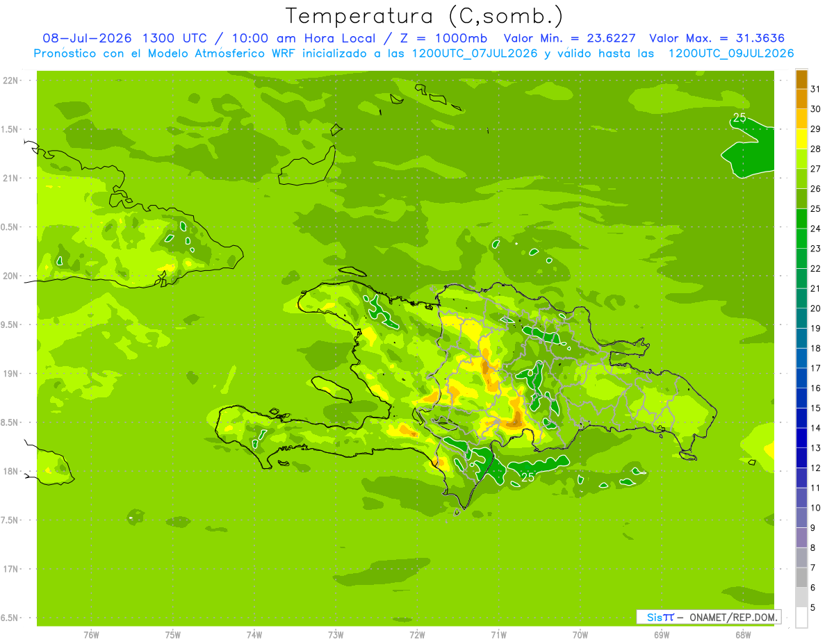This screenshot has height=644, width=834.
Task: Click the 68W longitude axis label
Action: (x=743, y=634)
